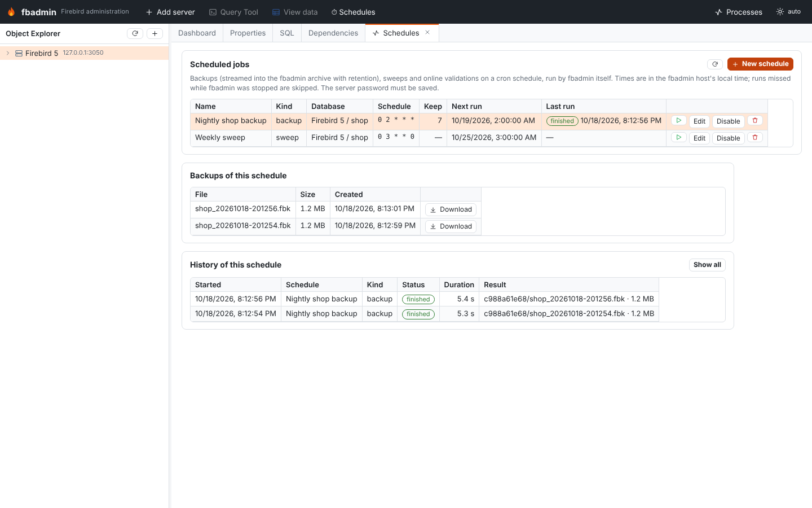Disable the Weekly sweep schedule

[x=728, y=138]
